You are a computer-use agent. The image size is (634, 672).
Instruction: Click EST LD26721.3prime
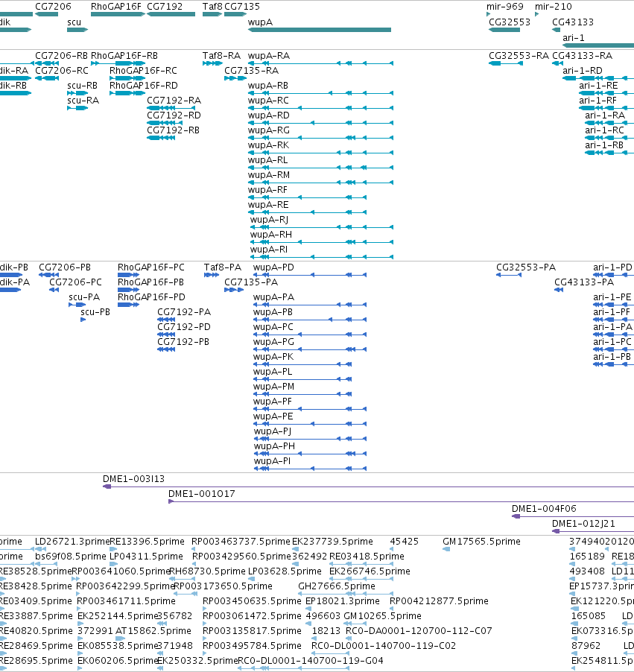tap(72, 542)
